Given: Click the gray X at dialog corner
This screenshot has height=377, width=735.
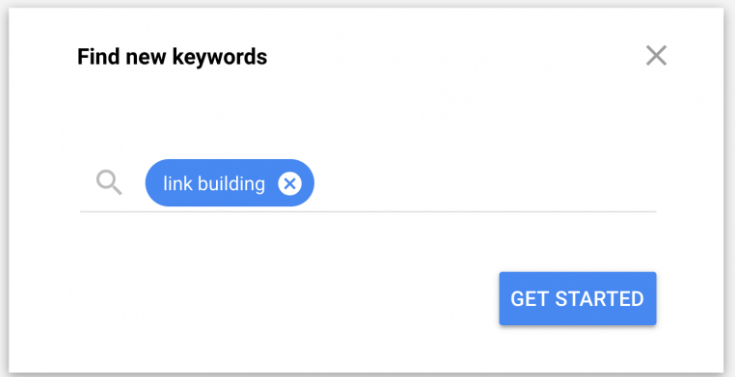Looking at the screenshot, I should [x=656, y=56].
